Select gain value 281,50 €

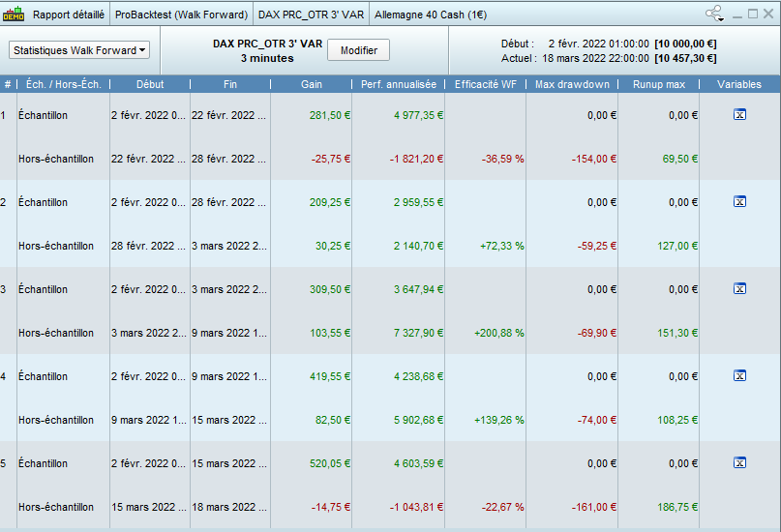(330, 115)
